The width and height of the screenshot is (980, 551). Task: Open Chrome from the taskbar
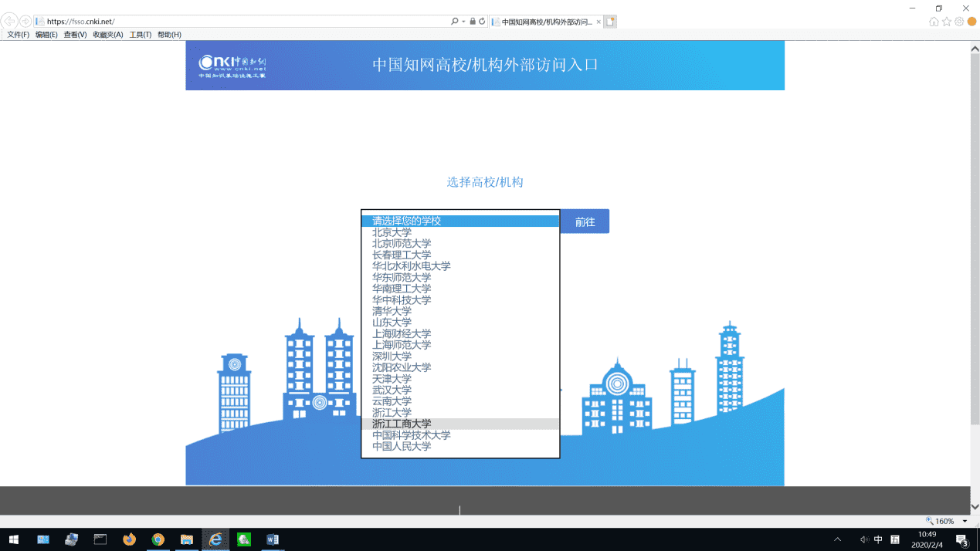(158, 539)
